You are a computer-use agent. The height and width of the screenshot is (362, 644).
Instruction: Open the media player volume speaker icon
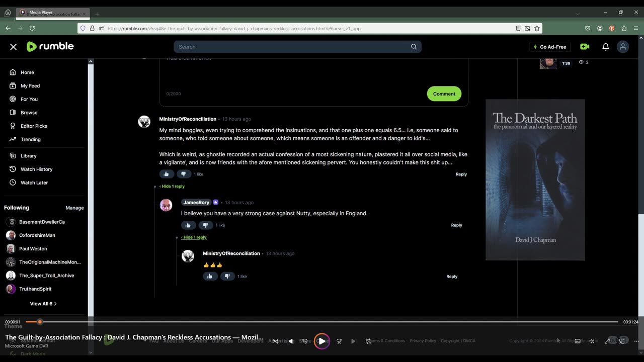click(x=592, y=341)
